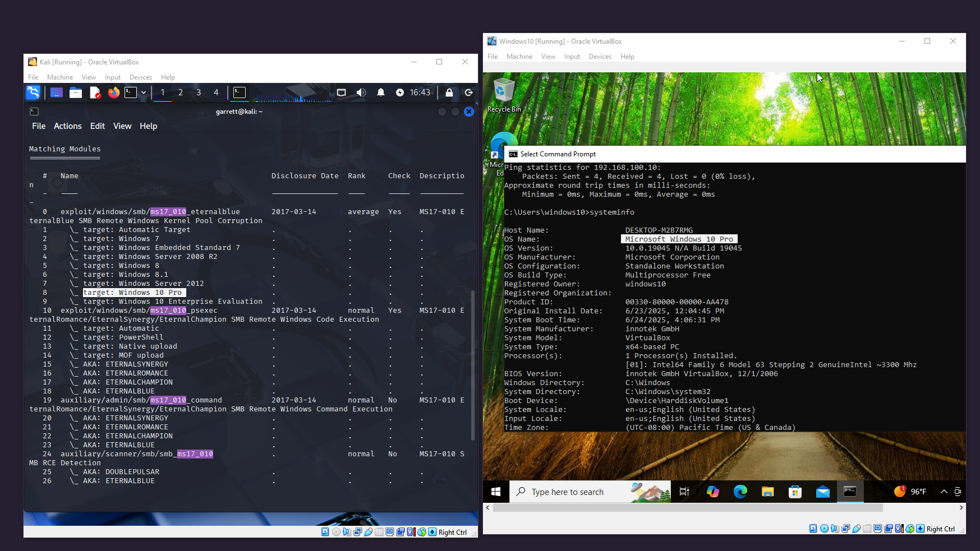Select Command Prompt button on Windows taskbar
Screen dimensions: 980x551
point(850,492)
